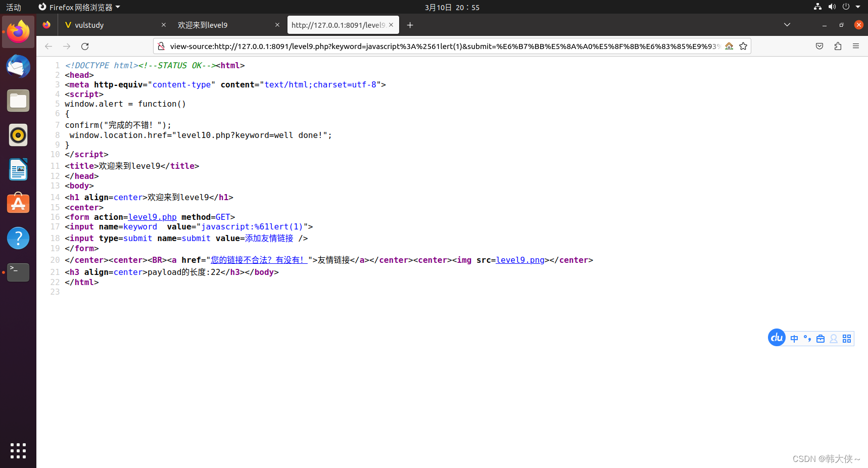Open the Firefox View pinned tab
The image size is (868, 468).
(x=46, y=25)
